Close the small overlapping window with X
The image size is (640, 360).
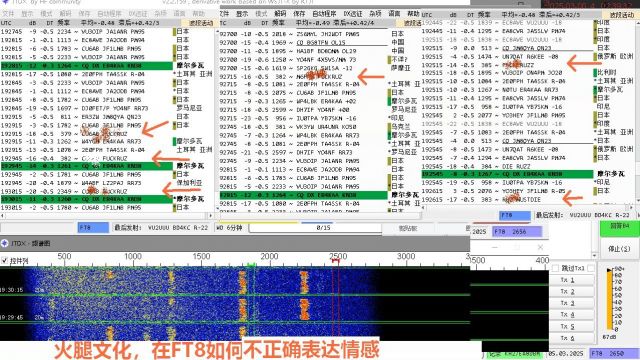(540, 247)
